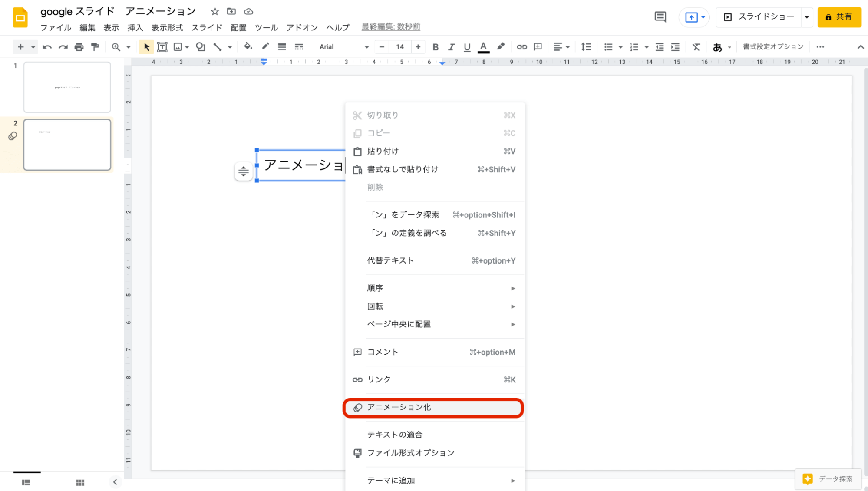This screenshot has height=491, width=868.
Task: Select the shape tool icon
Action: [200, 47]
